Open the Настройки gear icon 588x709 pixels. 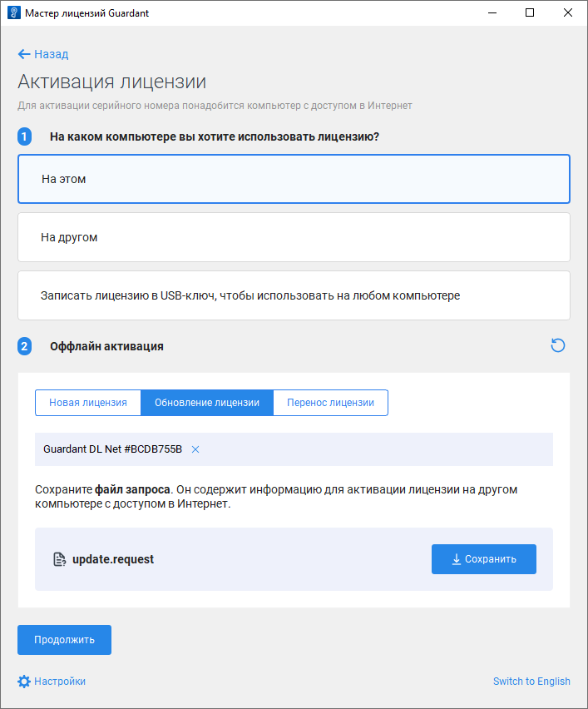pyautogui.click(x=24, y=682)
